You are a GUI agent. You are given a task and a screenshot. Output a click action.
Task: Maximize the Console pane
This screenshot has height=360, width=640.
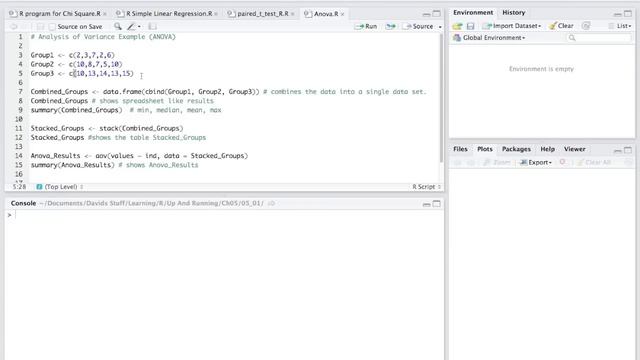pyautogui.click(x=436, y=203)
